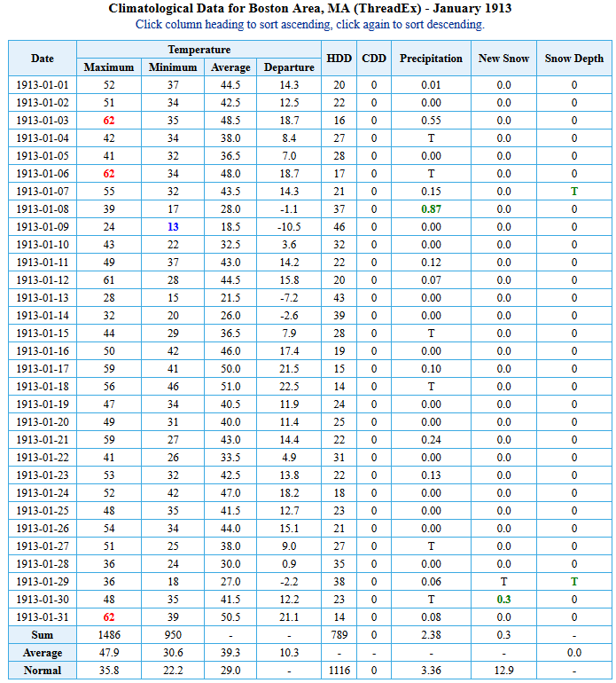The width and height of the screenshot is (616, 683).
Task: Click the Average row label
Action: 43,653
